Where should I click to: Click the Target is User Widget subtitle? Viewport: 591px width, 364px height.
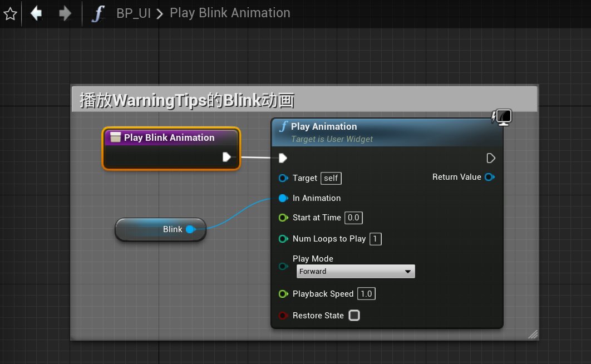(x=332, y=139)
